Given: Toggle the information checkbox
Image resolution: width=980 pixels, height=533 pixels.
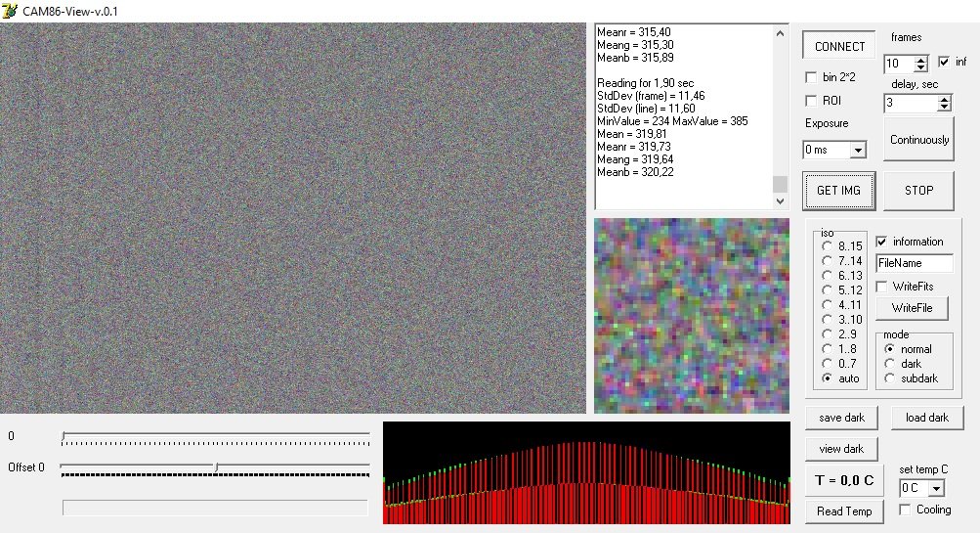Looking at the screenshot, I should (x=881, y=242).
